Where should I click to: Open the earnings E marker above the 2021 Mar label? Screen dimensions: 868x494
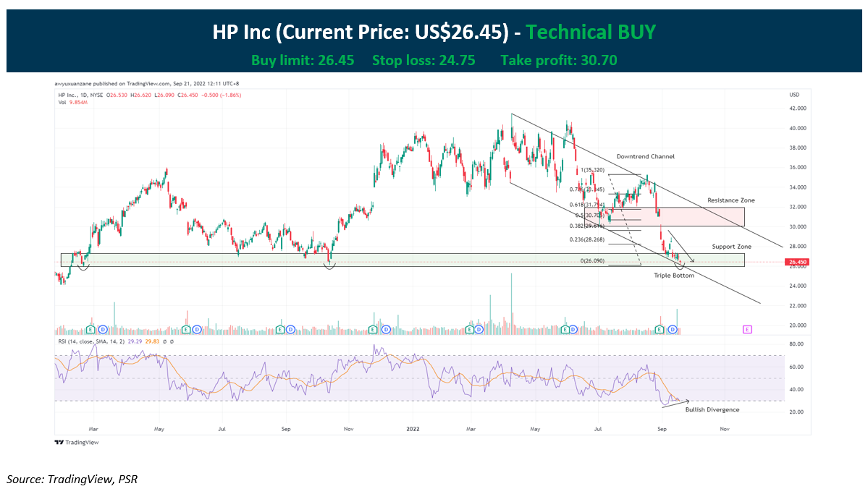(90, 330)
